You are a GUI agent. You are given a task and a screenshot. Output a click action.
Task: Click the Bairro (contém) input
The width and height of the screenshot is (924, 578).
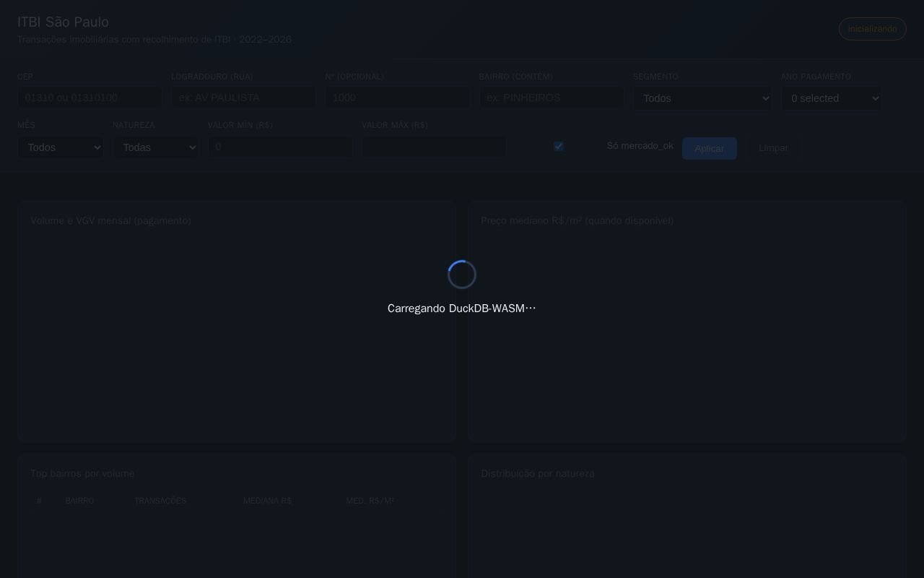pyautogui.click(x=552, y=98)
